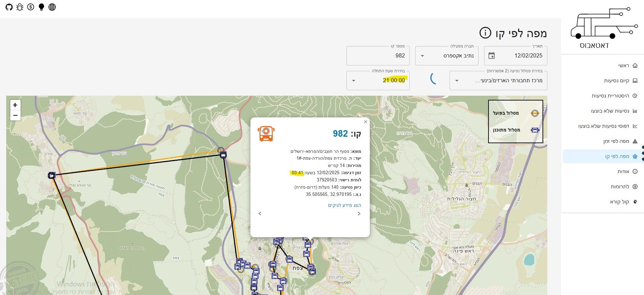Expand the route selection בחירת מסלול נסיעה dropdown

pos(498,81)
